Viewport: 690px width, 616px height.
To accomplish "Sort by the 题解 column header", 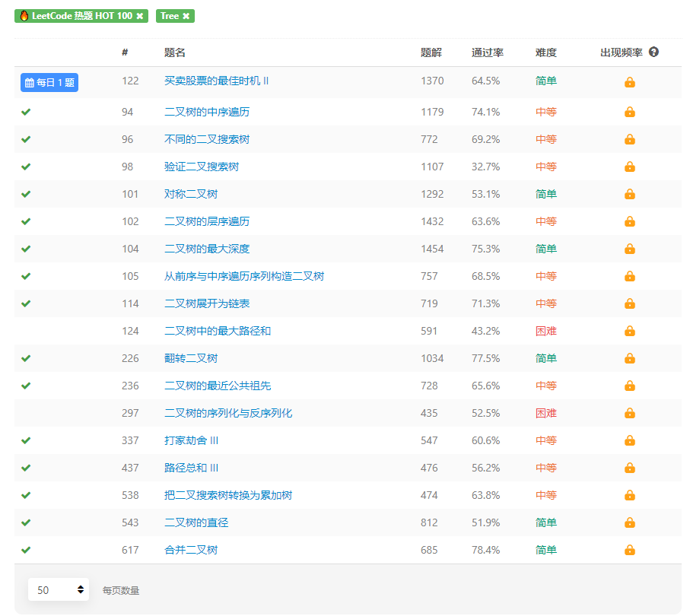I will (x=431, y=52).
